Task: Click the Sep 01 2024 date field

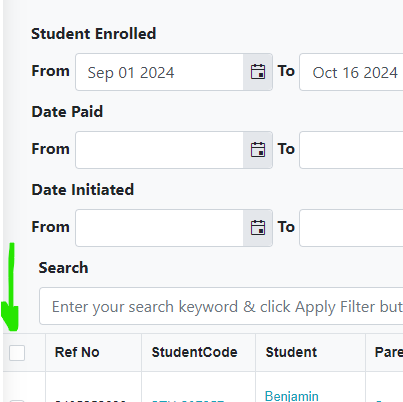Action: click(x=159, y=72)
